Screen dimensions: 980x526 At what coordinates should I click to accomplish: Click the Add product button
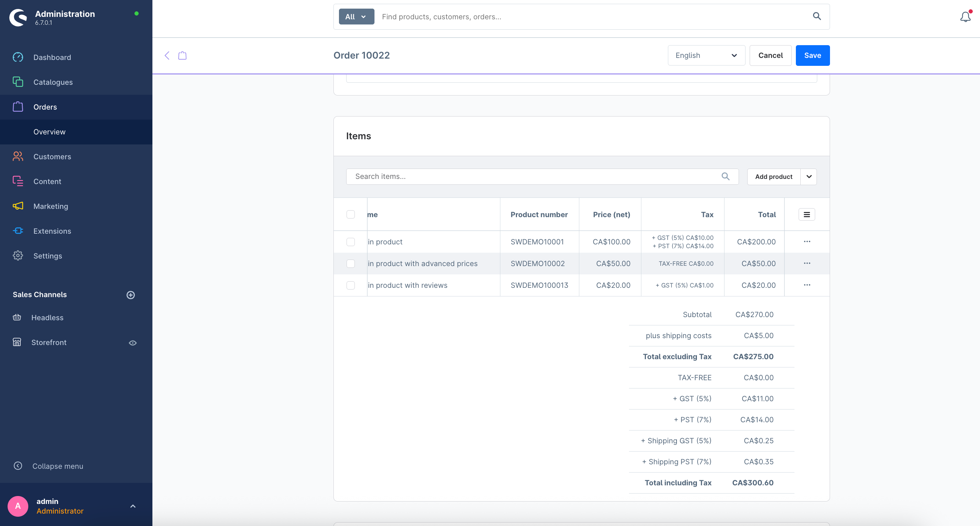[773, 176]
